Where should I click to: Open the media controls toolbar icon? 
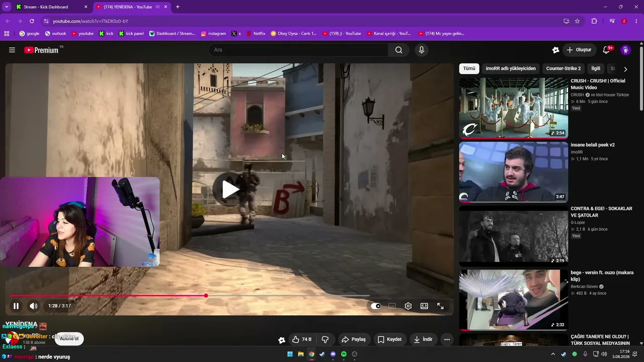pyautogui.click(x=612, y=21)
